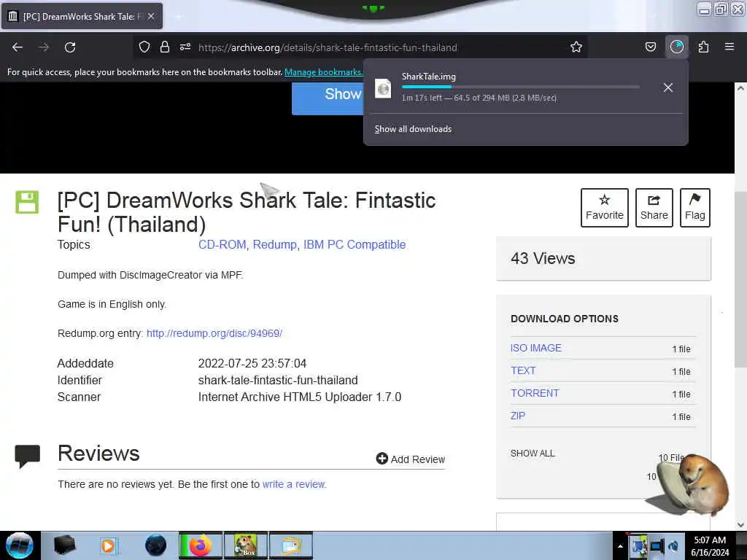The height and width of the screenshot is (560, 747).
Task: Go back using the browser back arrow
Action: [x=18, y=47]
